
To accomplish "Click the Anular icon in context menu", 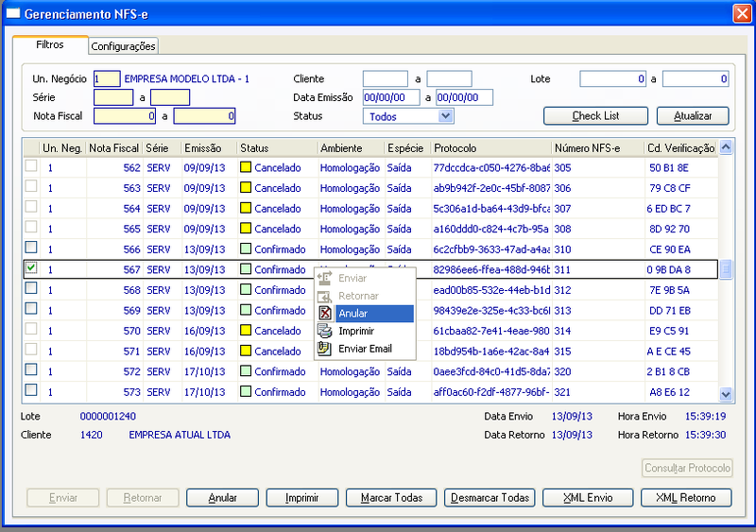I will [x=325, y=314].
